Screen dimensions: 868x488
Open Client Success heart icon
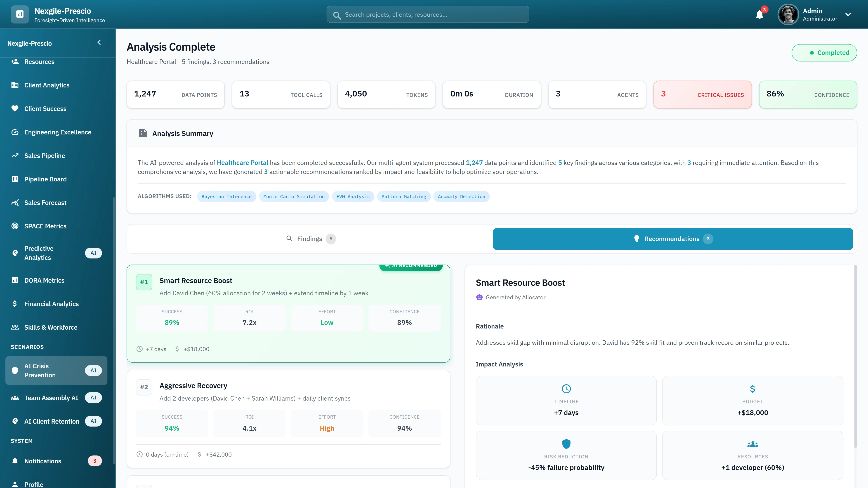15,108
